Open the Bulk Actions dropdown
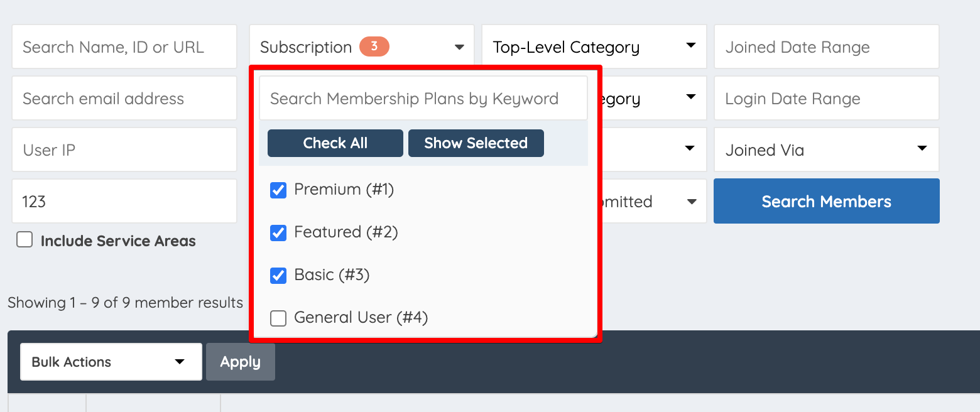980x412 pixels. pyautogui.click(x=111, y=362)
